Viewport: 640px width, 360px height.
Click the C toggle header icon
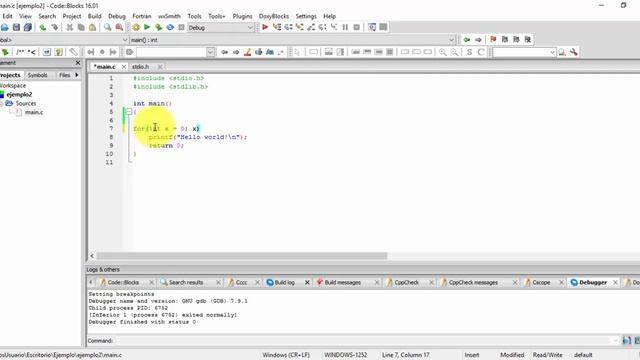[481, 52]
